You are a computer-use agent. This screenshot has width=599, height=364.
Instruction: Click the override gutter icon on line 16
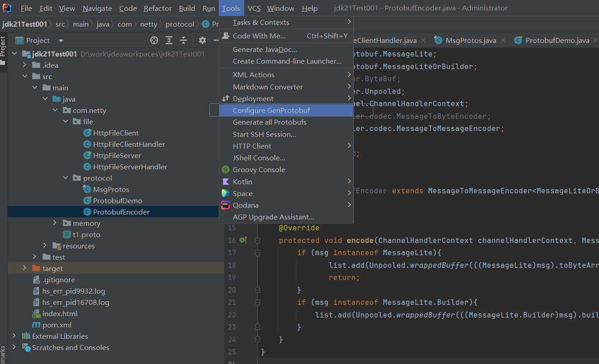pyautogui.click(x=243, y=240)
